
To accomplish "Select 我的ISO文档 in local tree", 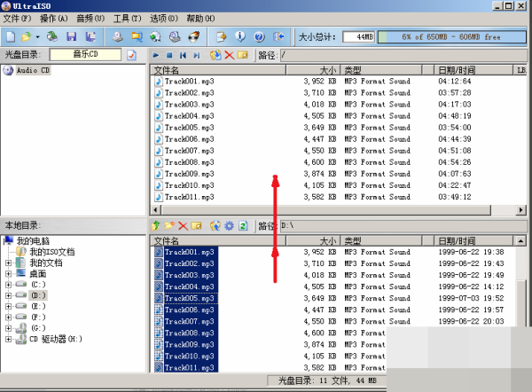I will click(52, 252).
